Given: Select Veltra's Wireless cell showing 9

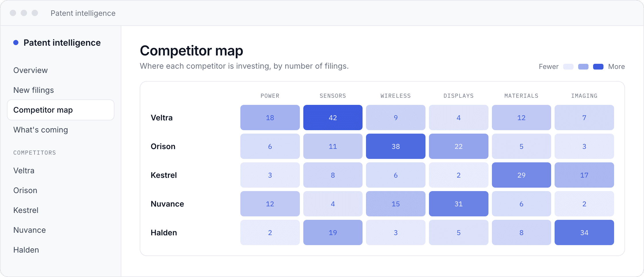Looking at the screenshot, I should (x=396, y=118).
